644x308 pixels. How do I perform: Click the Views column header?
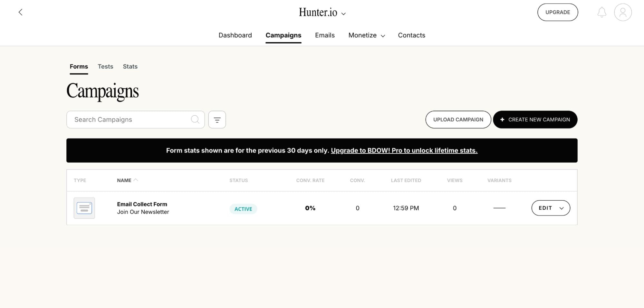pos(455,180)
